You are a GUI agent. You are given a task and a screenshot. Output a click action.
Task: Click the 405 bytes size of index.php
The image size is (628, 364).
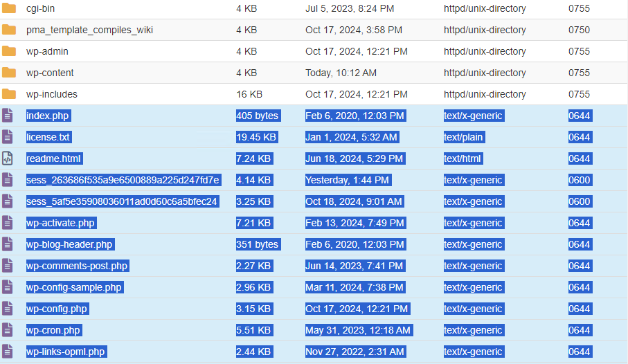point(258,116)
